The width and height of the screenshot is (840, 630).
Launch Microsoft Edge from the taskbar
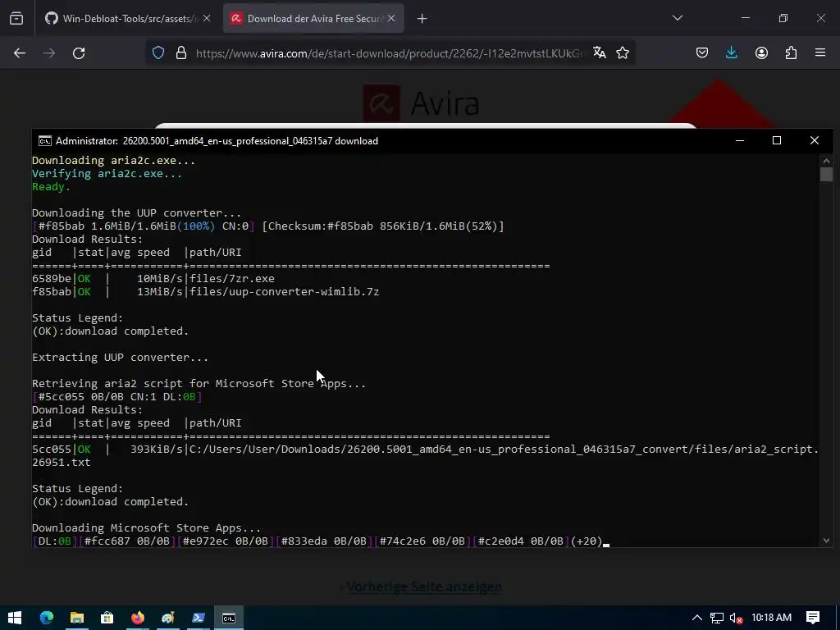pyautogui.click(x=47, y=618)
